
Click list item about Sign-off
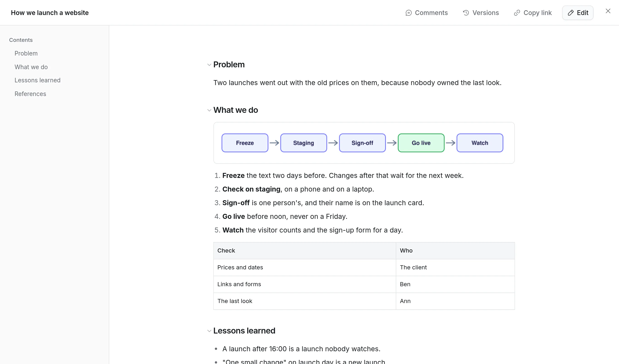323,203
